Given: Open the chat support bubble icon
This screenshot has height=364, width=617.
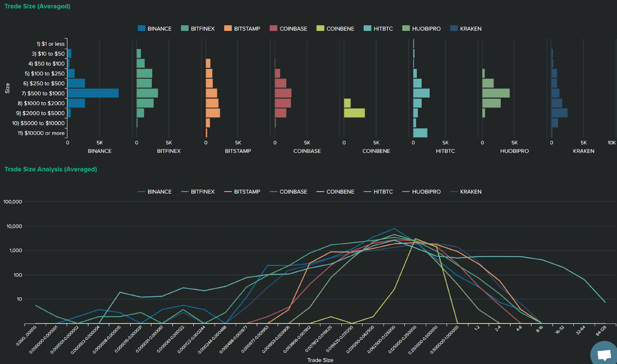Looking at the screenshot, I should pyautogui.click(x=604, y=354).
